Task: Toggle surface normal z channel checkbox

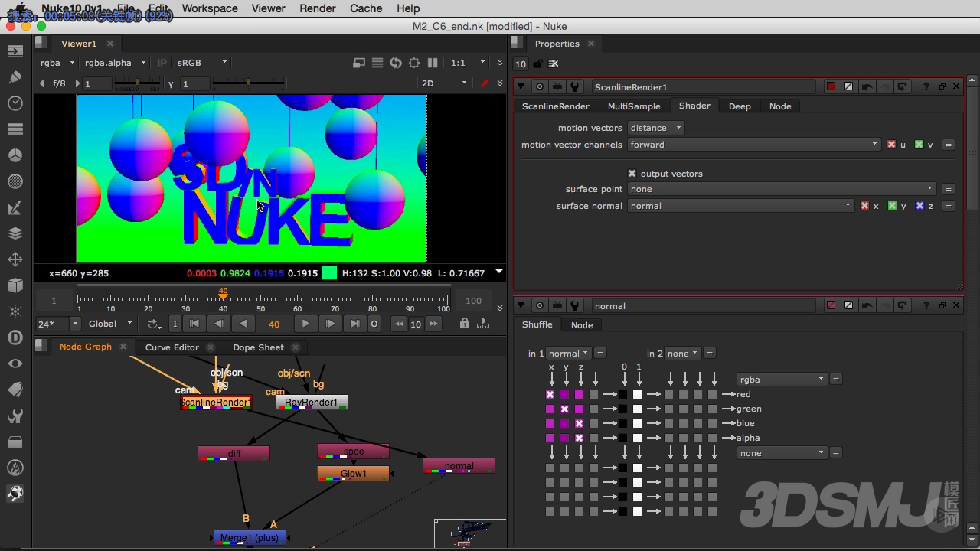Action: click(x=920, y=206)
